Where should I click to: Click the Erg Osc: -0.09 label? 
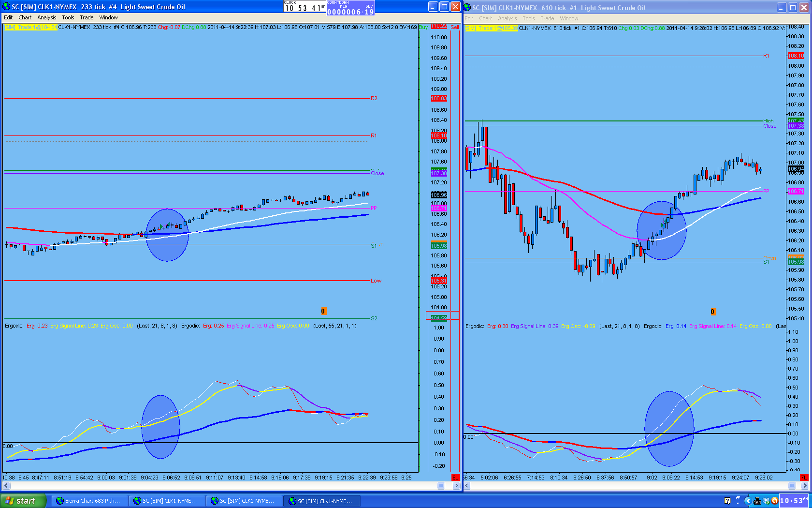[578, 326]
